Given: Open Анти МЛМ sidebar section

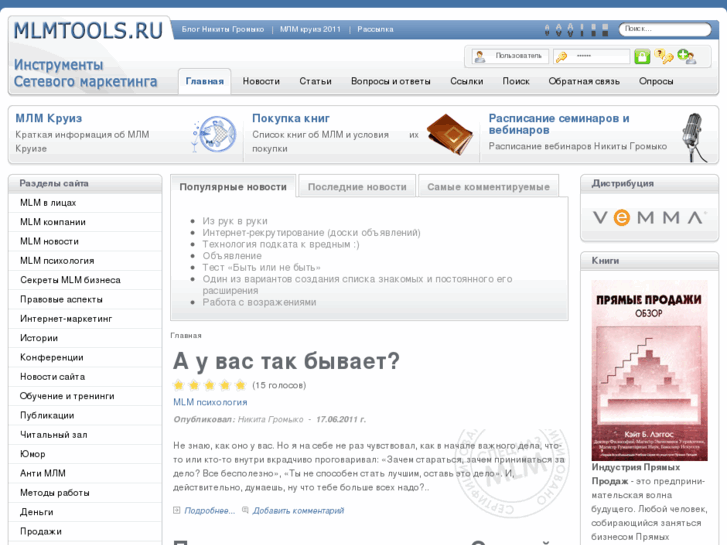Looking at the screenshot, I should point(85,474).
